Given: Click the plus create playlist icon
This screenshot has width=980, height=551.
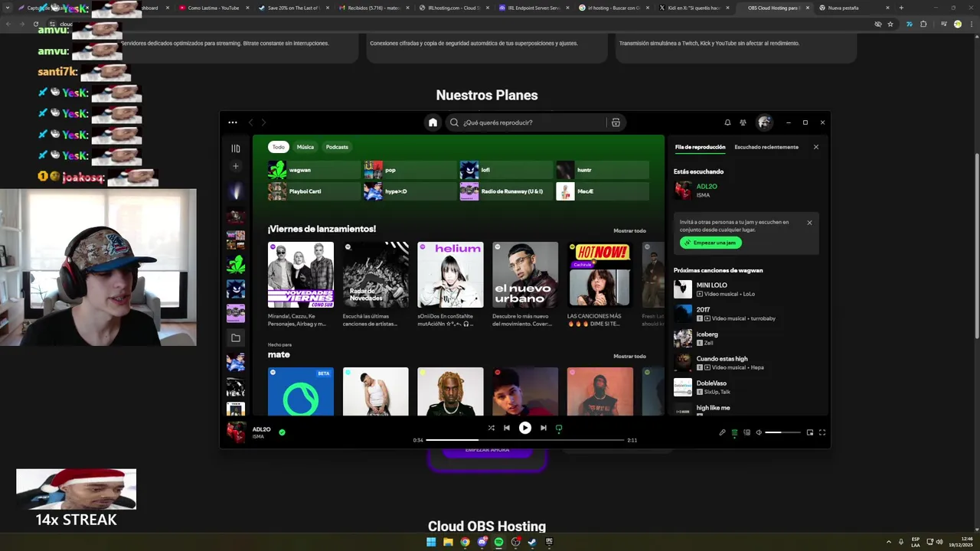Looking at the screenshot, I should [x=236, y=166].
